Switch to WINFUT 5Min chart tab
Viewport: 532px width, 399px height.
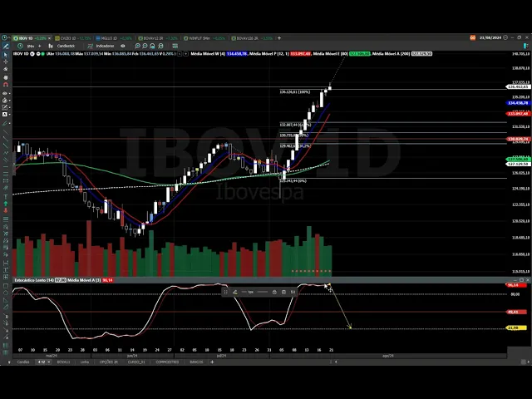point(204,38)
